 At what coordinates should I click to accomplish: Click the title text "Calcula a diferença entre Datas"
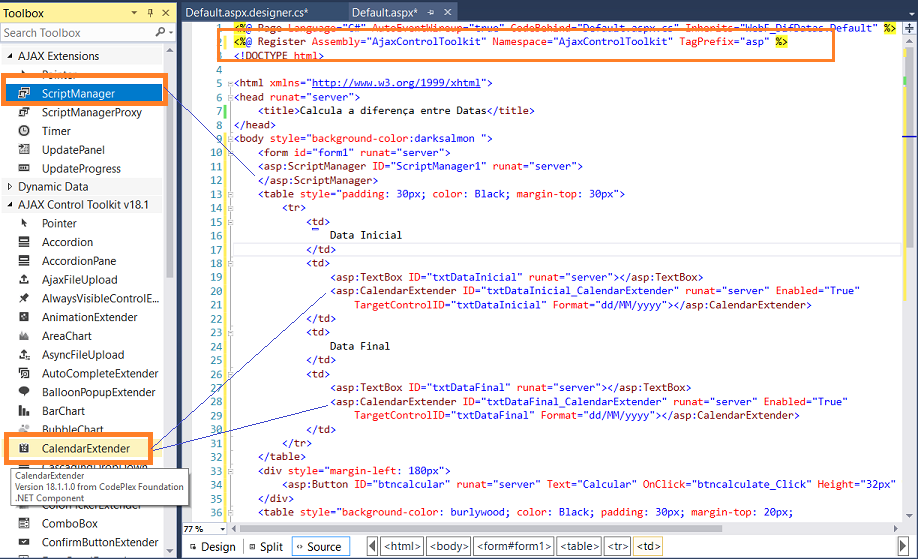click(x=393, y=111)
